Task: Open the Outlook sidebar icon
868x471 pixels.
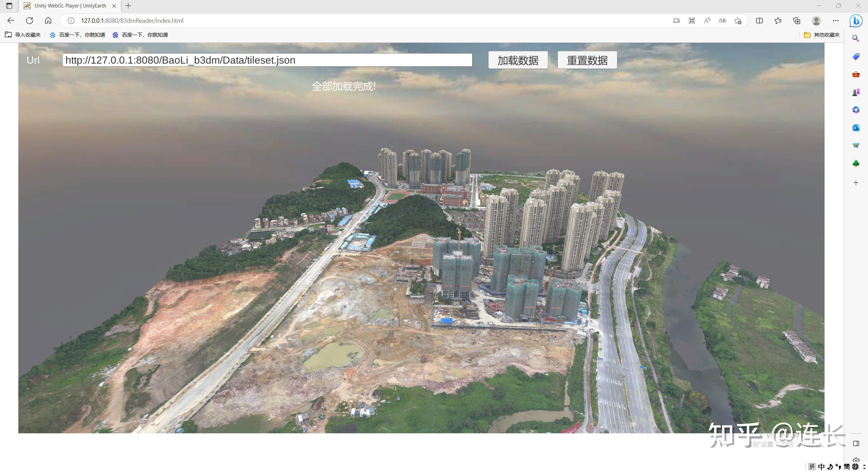Action: (x=856, y=128)
